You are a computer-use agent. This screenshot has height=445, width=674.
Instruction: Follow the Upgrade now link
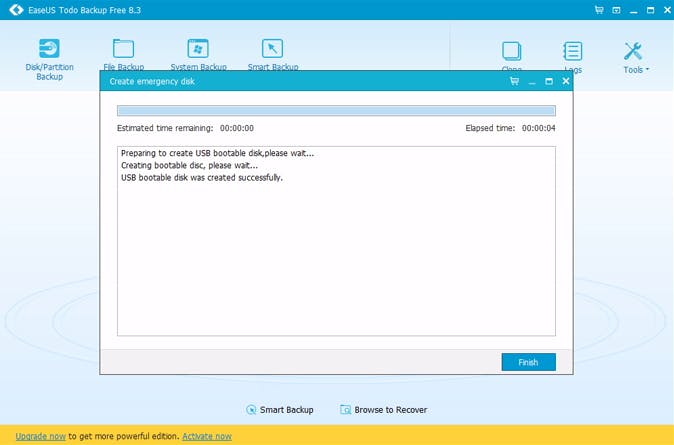click(40, 436)
